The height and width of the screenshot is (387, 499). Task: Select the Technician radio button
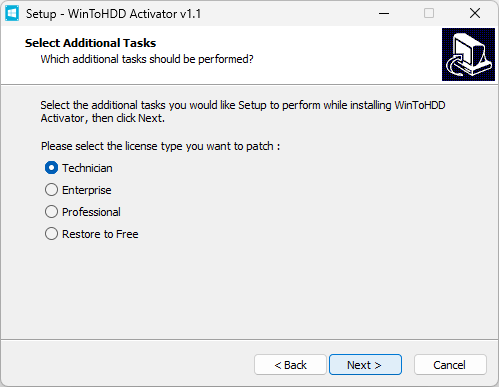pyautogui.click(x=51, y=168)
